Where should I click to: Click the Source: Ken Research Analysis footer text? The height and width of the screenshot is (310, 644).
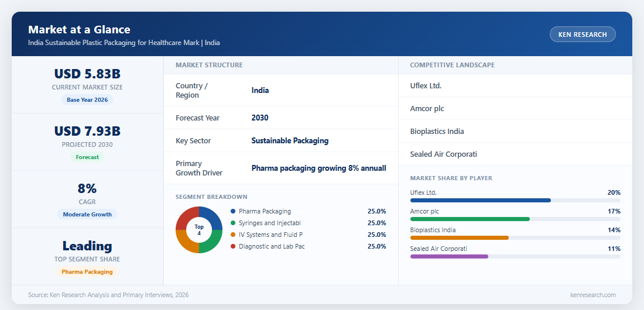coord(108,295)
